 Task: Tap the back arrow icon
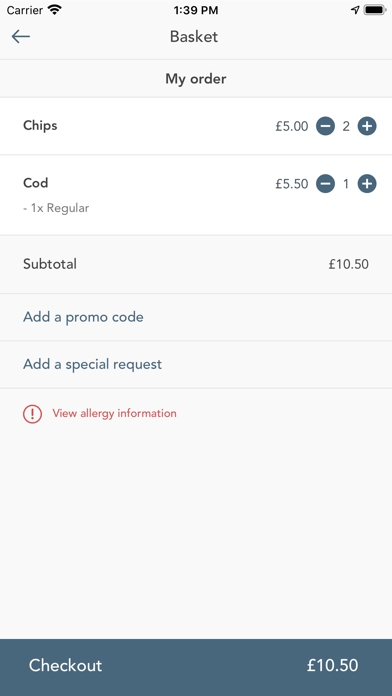point(20,36)
